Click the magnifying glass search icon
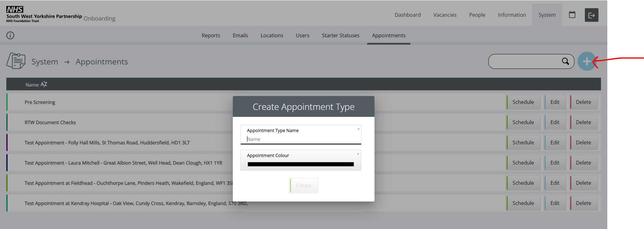The width and height of the screenshot is (644, 229). click(565, 61)
